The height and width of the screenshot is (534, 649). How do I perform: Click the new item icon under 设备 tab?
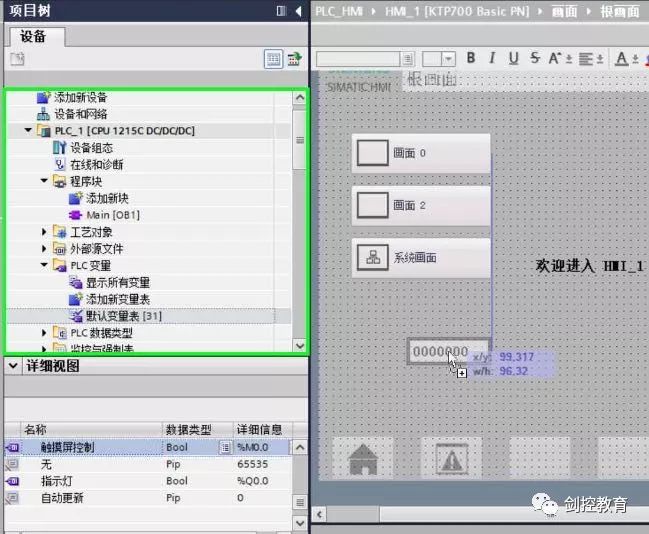17,59
